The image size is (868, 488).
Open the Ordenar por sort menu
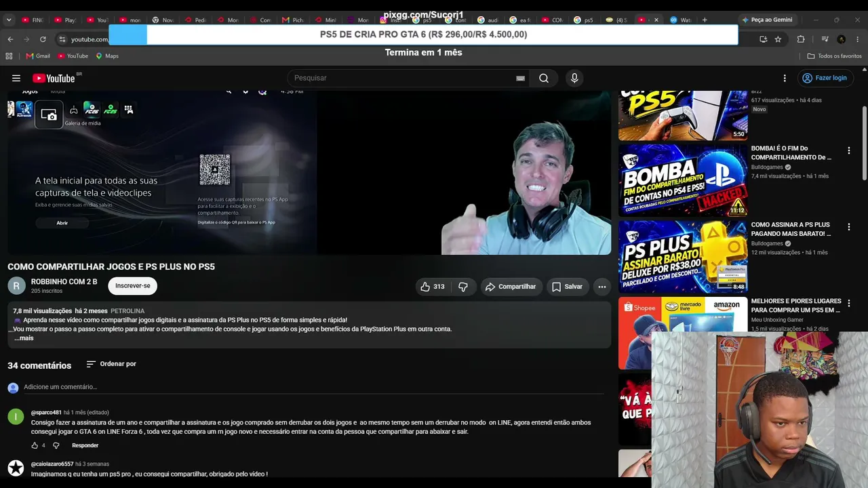pos(111,364)
